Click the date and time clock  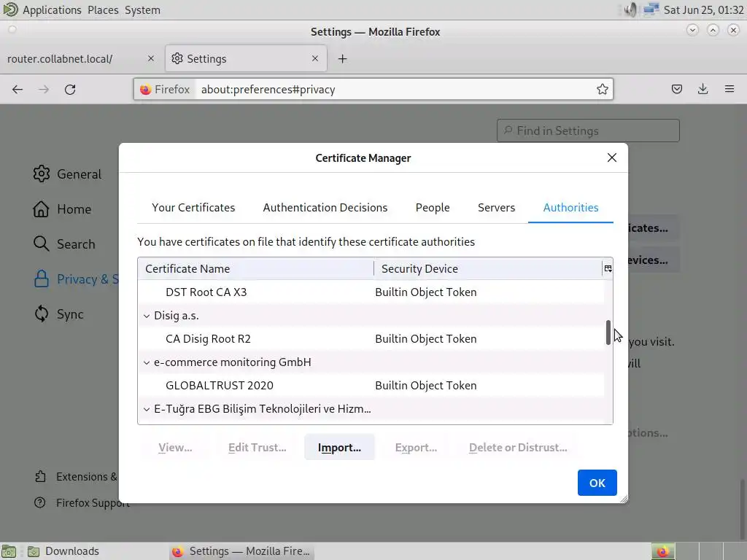[x=703, y=9]
